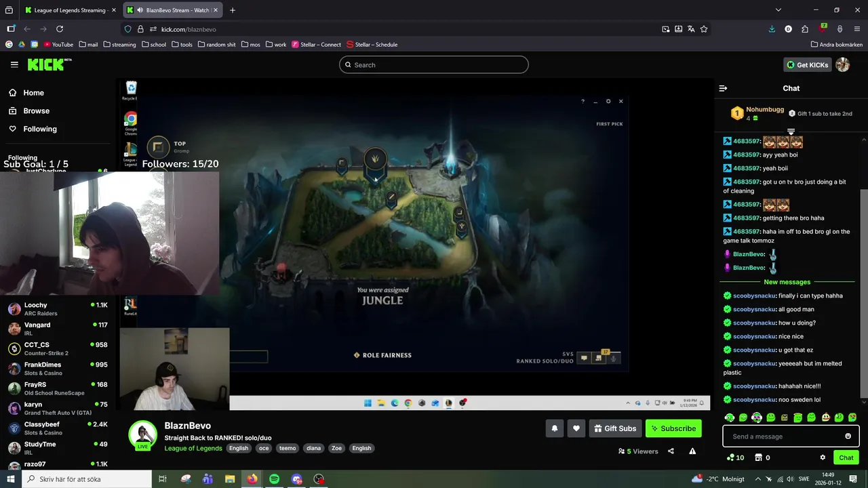Click the KICK logo
The image size is (868, 488).
[x=49, y=64]
